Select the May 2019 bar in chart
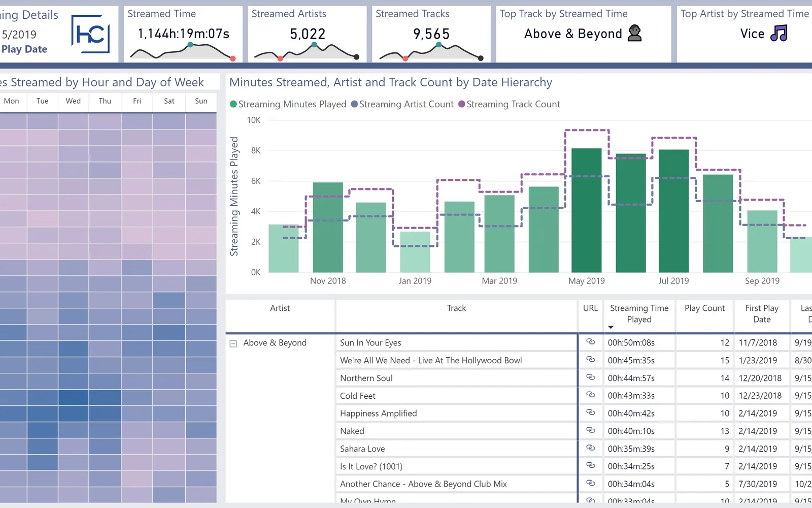 (x=587, y=210)
